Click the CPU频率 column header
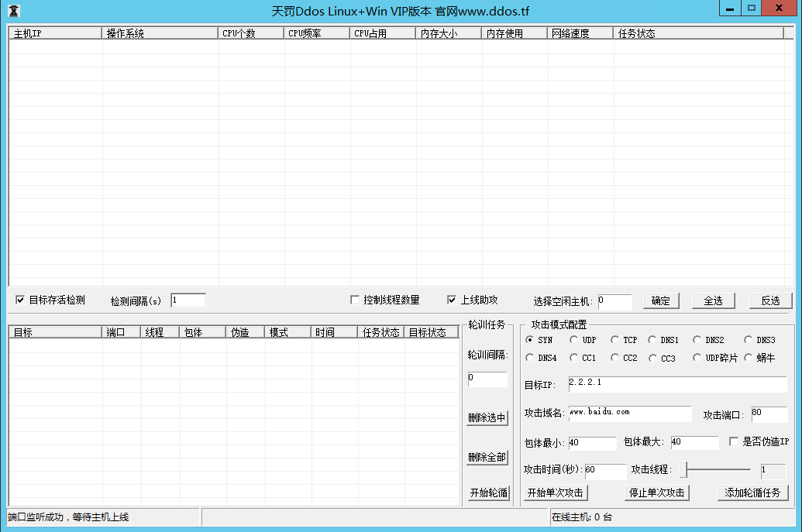Image resolution: width=802 pixels, height=532 pixels. pyautogui.click(x=317, y=33)
